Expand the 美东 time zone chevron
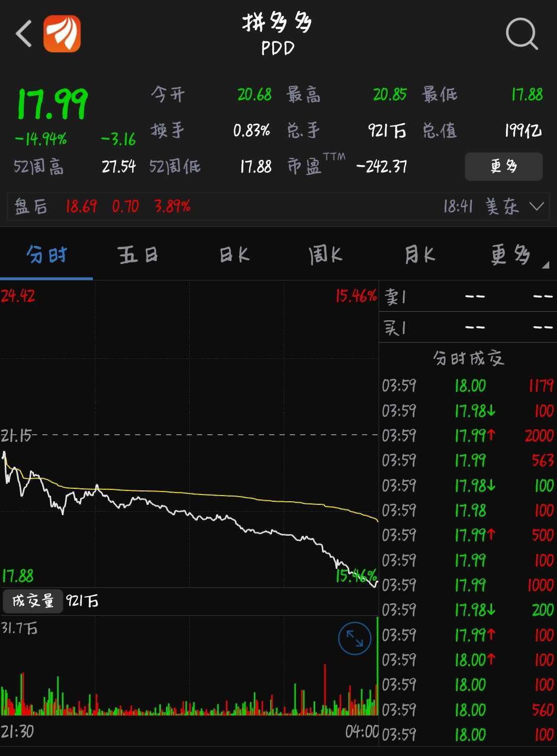 coord(536,207)
